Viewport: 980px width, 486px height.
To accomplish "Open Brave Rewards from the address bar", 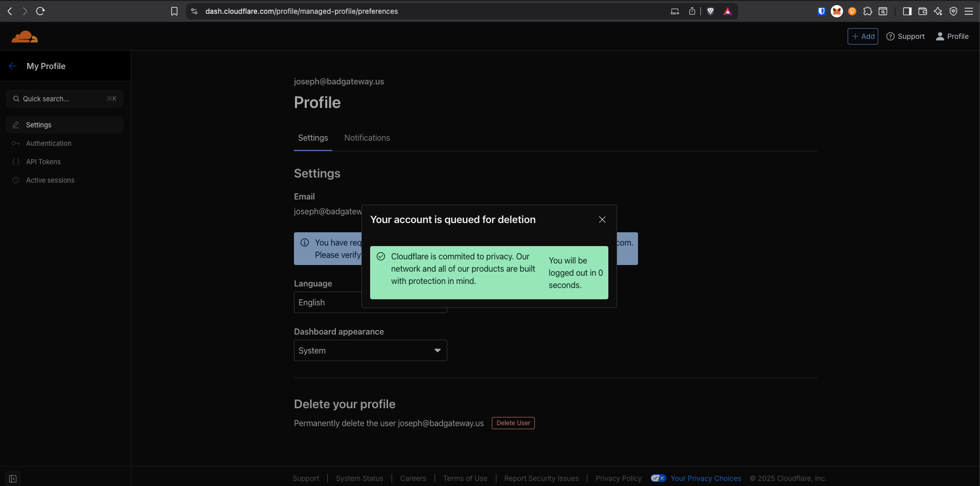I will coord(728,11).
